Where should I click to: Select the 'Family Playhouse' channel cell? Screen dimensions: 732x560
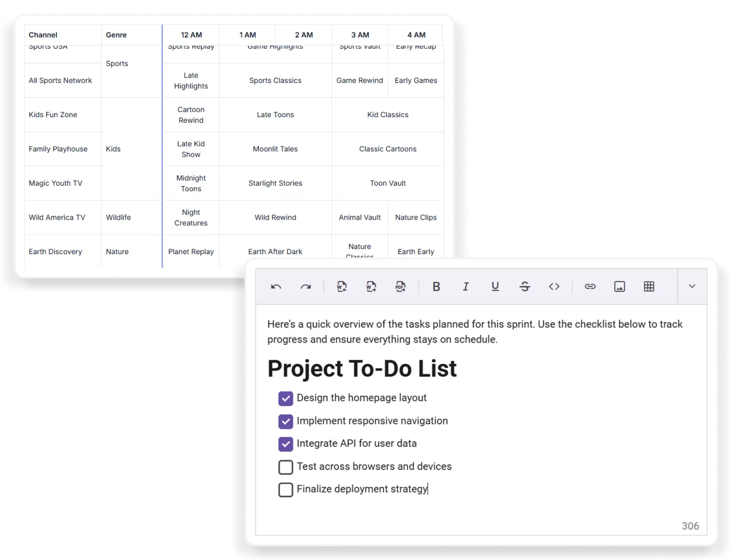click(63, 149)
